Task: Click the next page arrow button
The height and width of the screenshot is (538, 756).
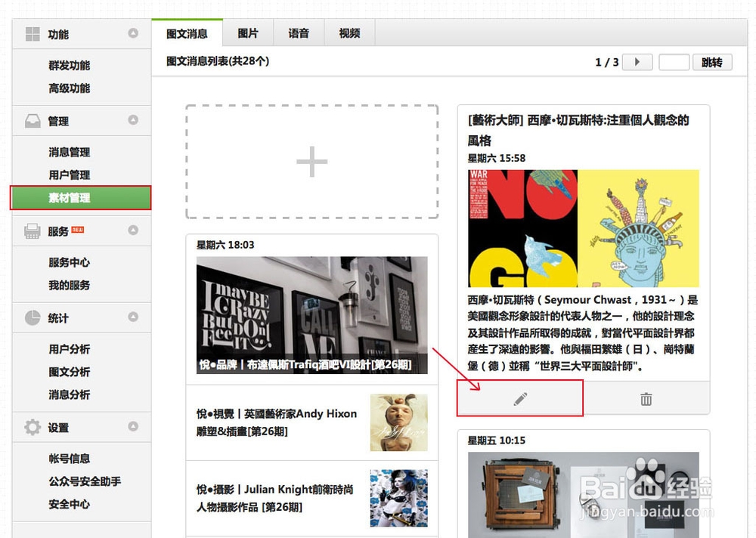Action: pos(637,62)
